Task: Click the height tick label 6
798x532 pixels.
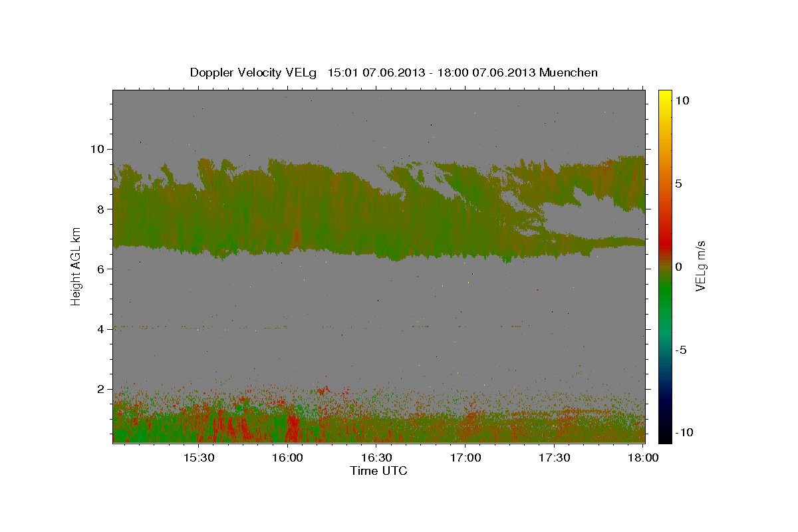Action: coord(102,269)
